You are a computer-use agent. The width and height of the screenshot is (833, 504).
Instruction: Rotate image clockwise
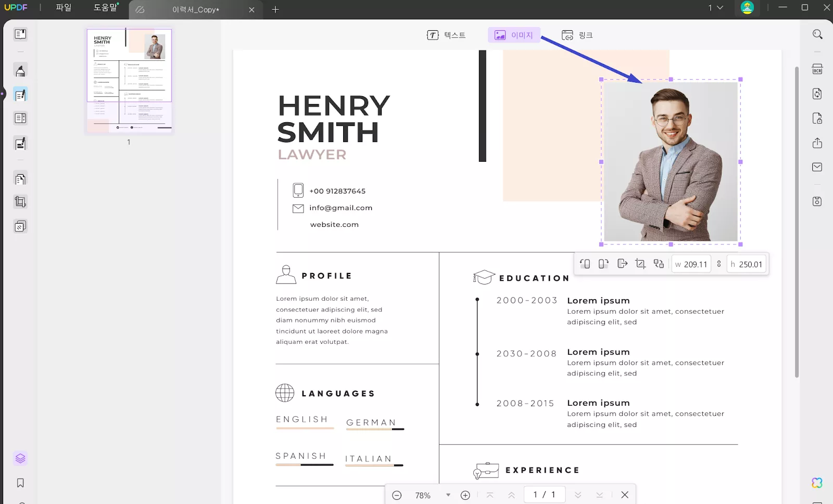pyautogui.click(x=603, y=264)
